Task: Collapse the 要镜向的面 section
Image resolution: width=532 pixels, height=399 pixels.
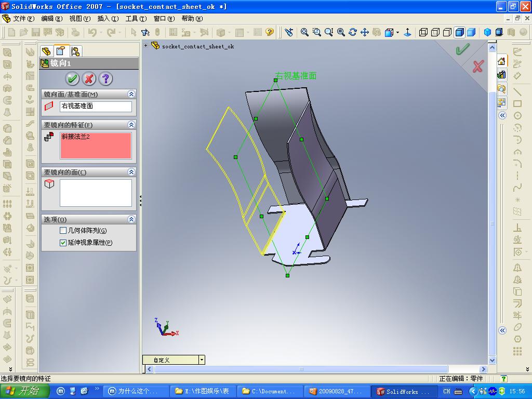Action: [131, 171]
